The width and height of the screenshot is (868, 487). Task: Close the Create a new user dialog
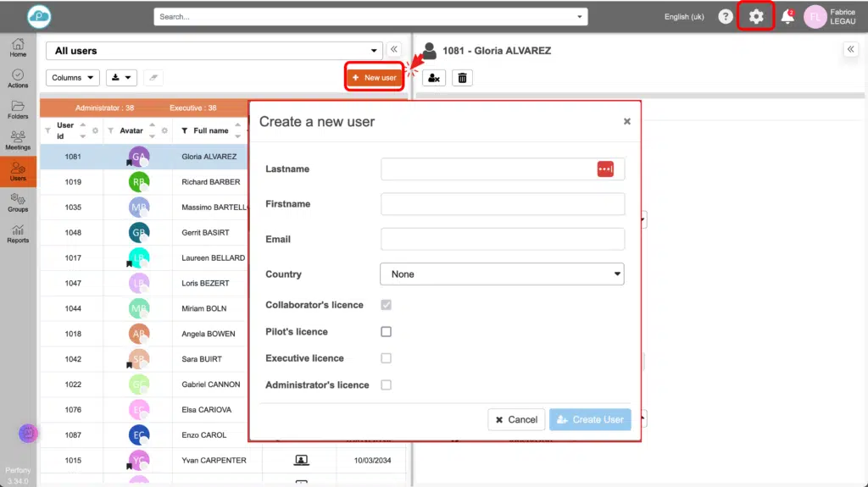627,122
